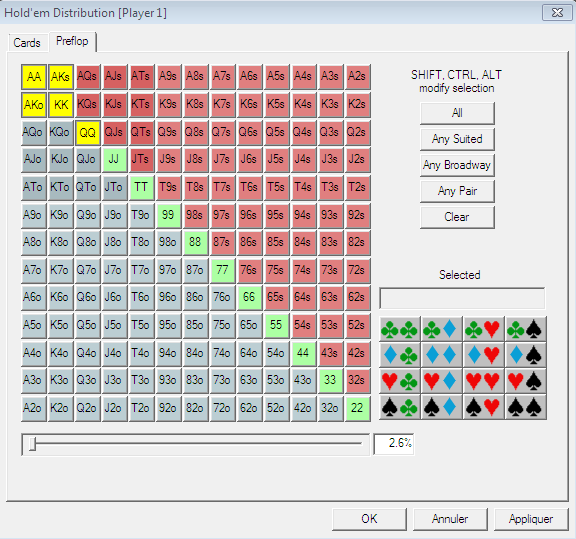Enable the 22 pair cell
Viewport: 576px width, 539px height.
pos(357,408)
